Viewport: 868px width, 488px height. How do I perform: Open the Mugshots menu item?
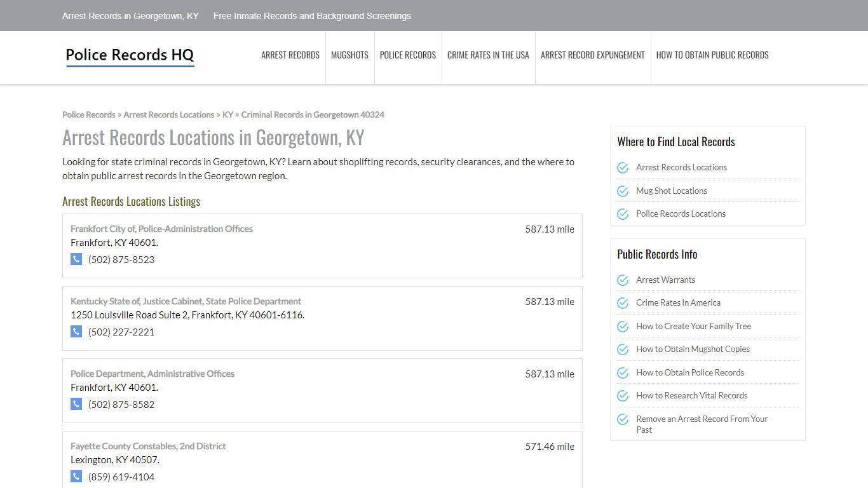click(349, 55)
